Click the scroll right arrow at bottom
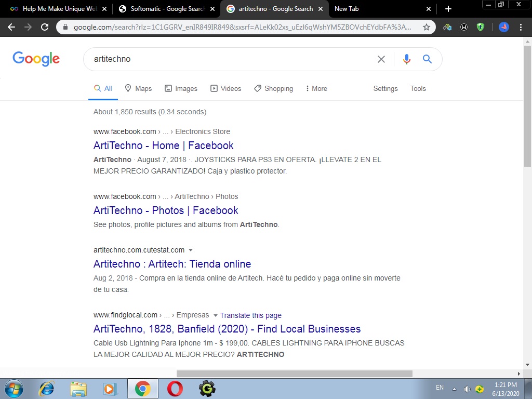532x399 pixels. point(519,374)
